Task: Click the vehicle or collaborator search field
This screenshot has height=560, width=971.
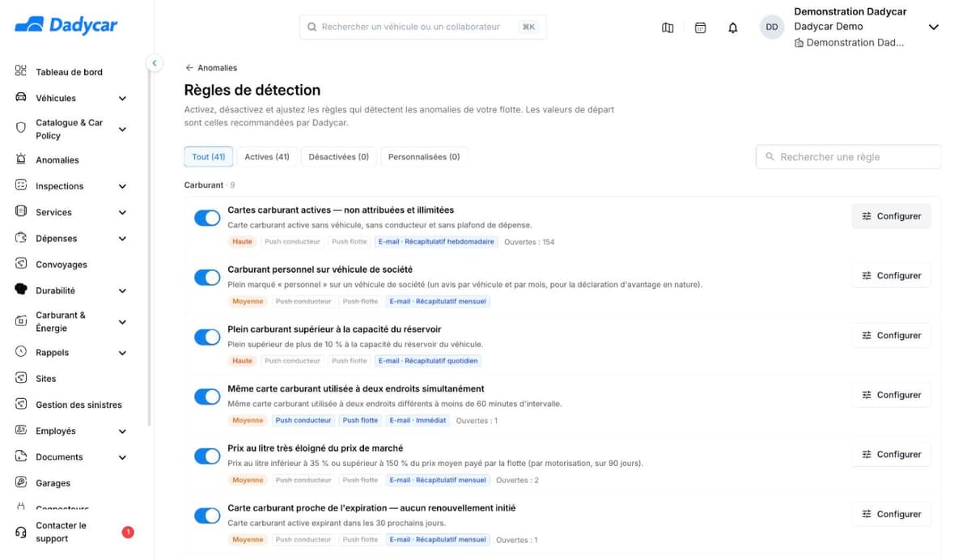Action: (x=422, y=27)
